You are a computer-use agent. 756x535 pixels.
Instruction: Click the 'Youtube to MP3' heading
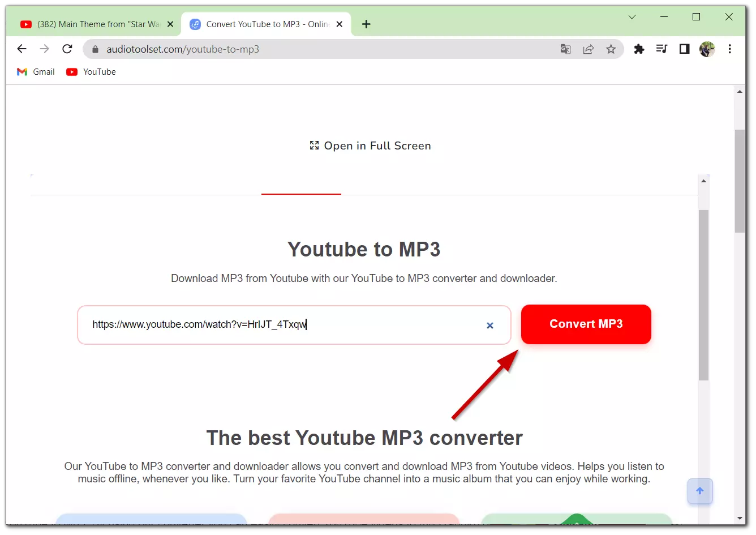[364, 250]
